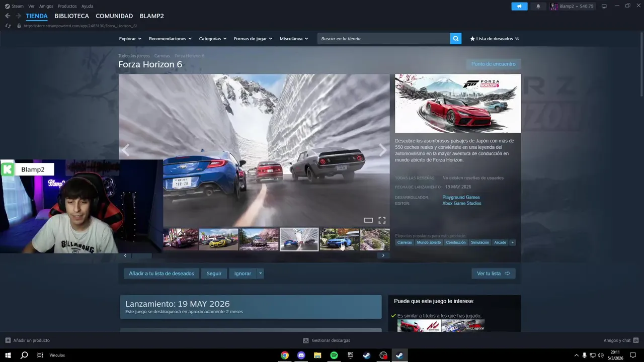Image resolution: width=644 pixels, height=362 pixels.
Task: Open Discord from the taskbar
Action: click(301, 355)
